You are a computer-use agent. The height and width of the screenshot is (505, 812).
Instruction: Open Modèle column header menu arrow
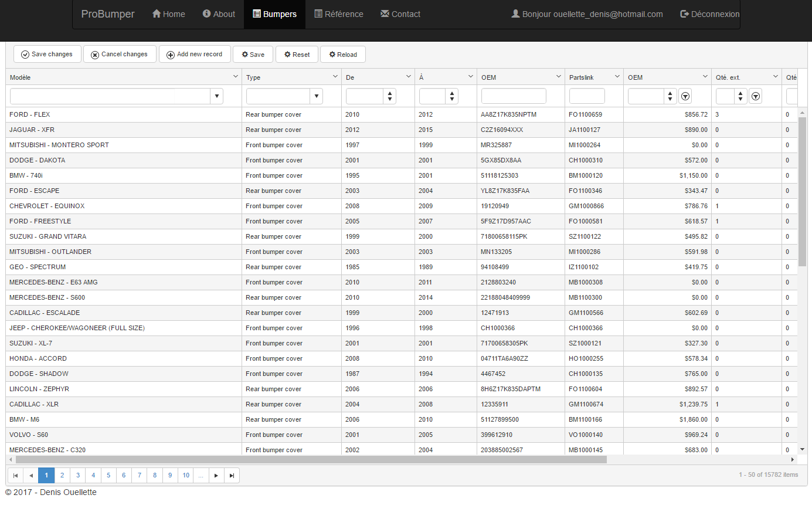(x=235, y=77)
